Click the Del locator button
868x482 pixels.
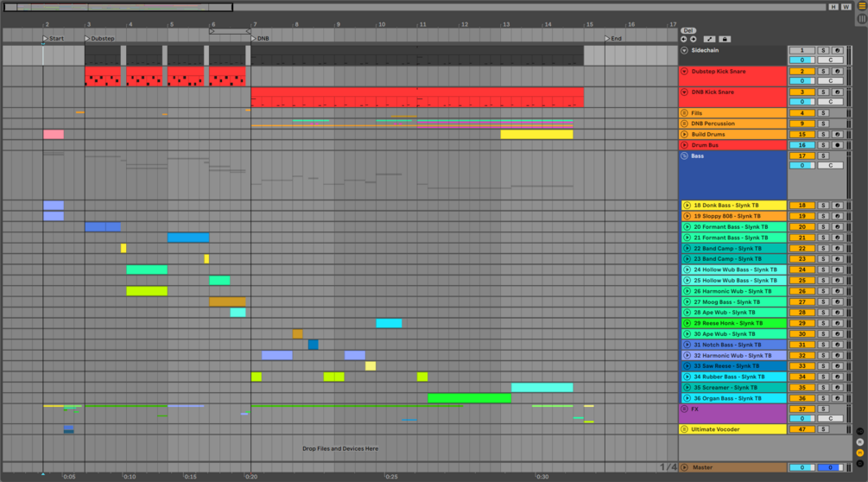coord(688,31)
